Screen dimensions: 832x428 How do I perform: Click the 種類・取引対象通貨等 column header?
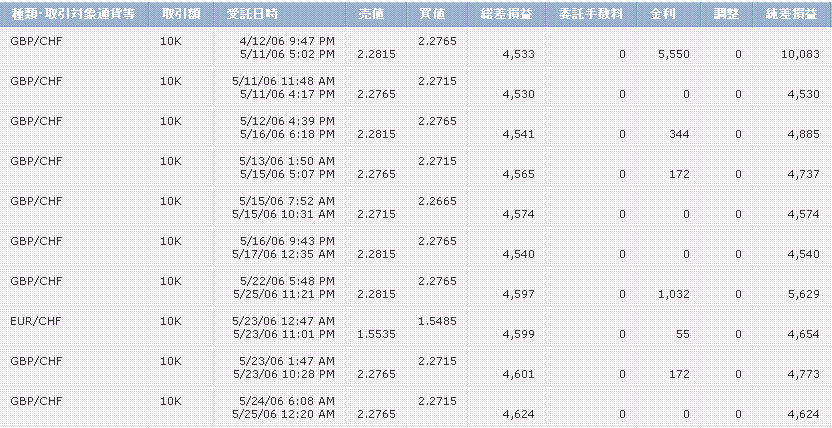tap(72, 16)
